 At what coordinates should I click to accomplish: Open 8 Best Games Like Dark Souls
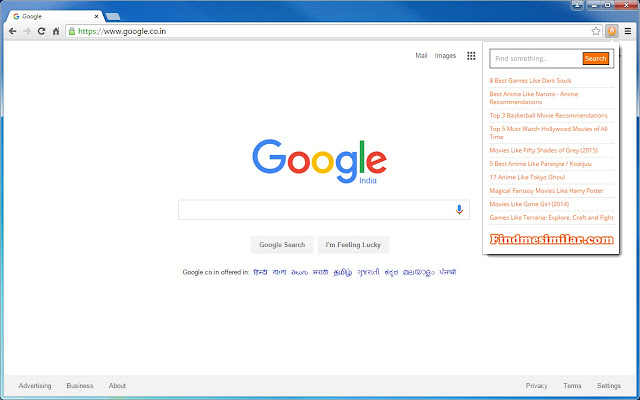[x=530, y=81]
